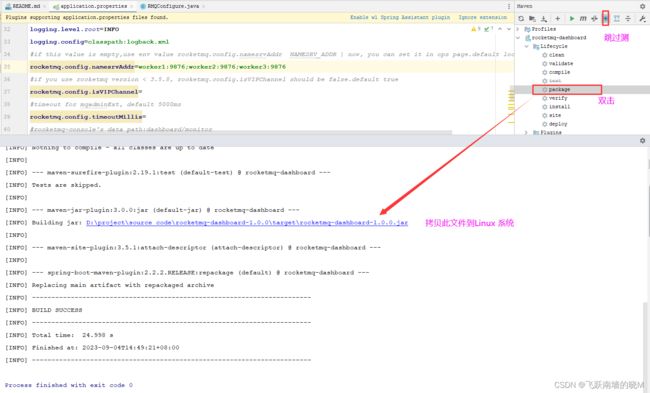Open Run console gear settings
This screenshot has height=393, width=650.
point(643,141)
